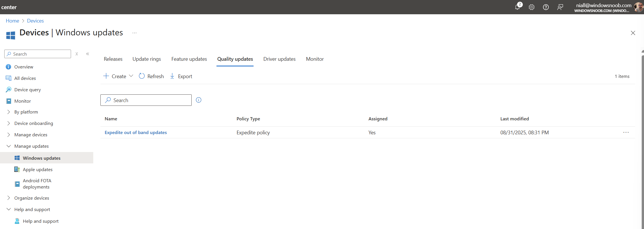The height and width of the screenshot is (229, 644).
Task: Clear the sidebar search with X icon
Action: (77, 54)
